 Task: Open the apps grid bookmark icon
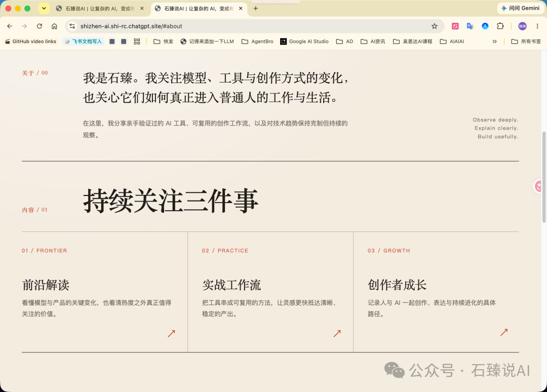[137, 42]
